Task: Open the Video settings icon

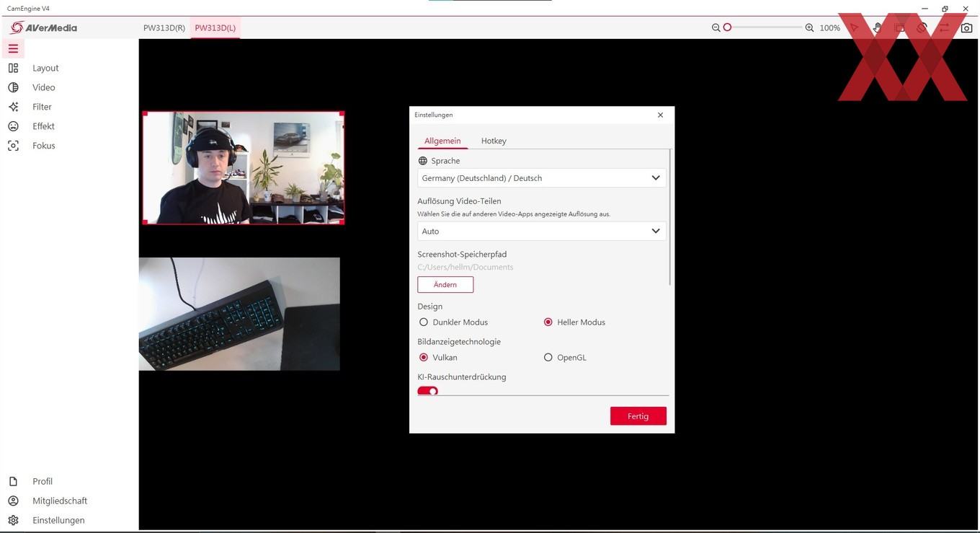Action: (x=13, y=87)
